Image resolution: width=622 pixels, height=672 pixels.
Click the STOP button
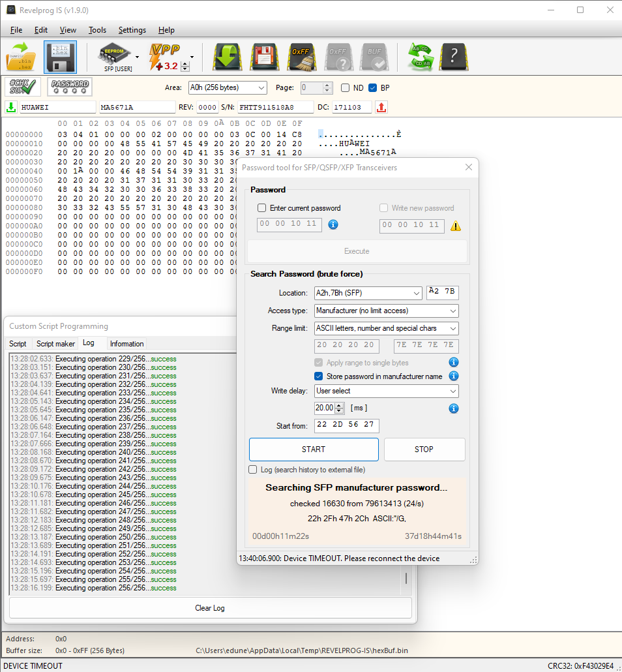point(424,449)
